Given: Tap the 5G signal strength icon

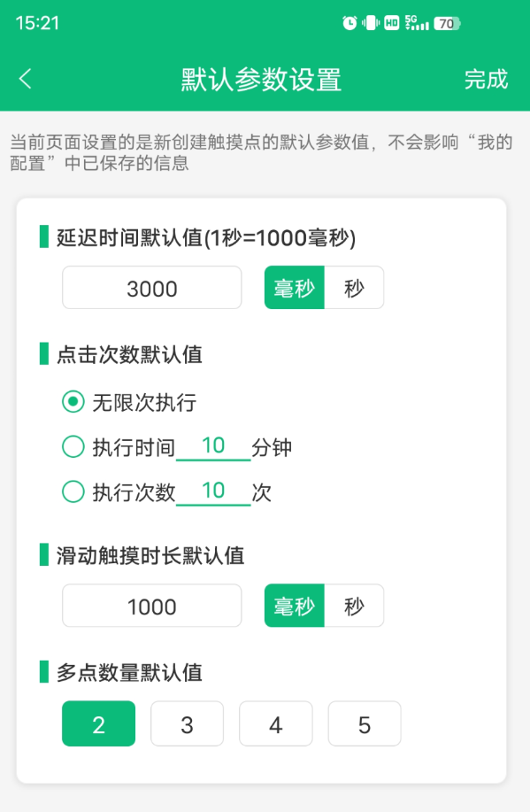Looking at the screenshot, I should (x=417, y=23).
